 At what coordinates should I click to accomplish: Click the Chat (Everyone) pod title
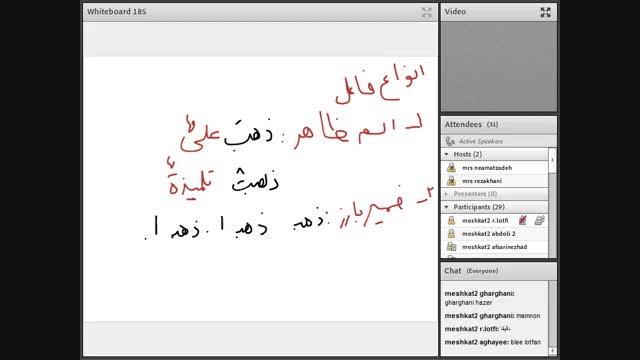click(x=471, y=271)
